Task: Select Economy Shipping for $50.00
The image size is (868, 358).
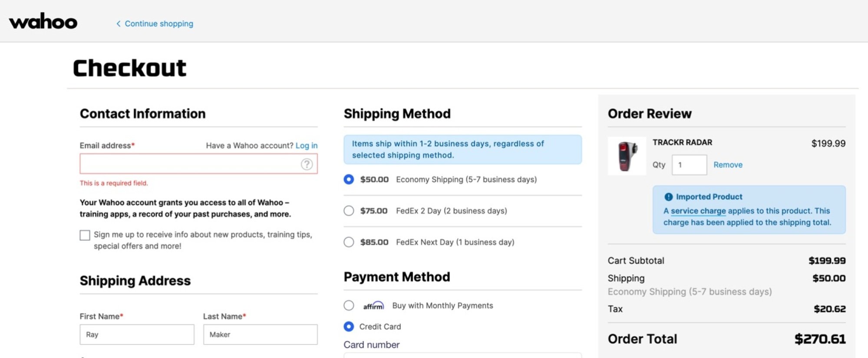Action: [x=349, y=179]
